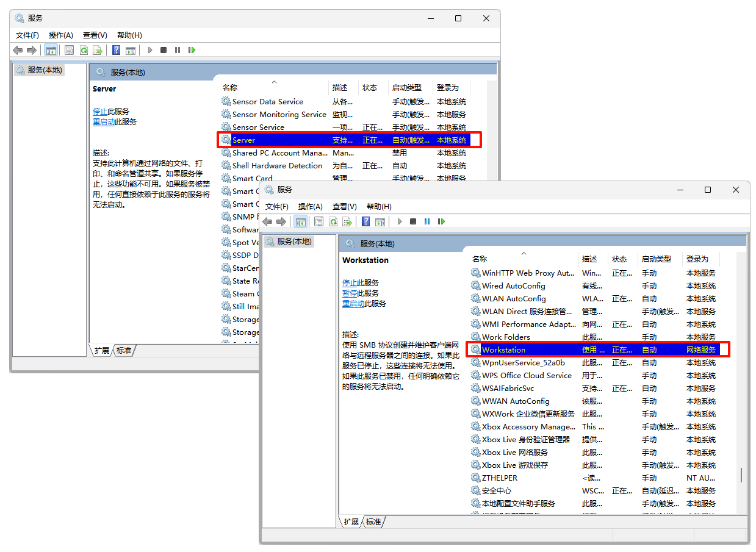The width and height of the screenshot is (756, 552).
Task: Click the Export List toolbar icon
Action: (x=98, y=50)
